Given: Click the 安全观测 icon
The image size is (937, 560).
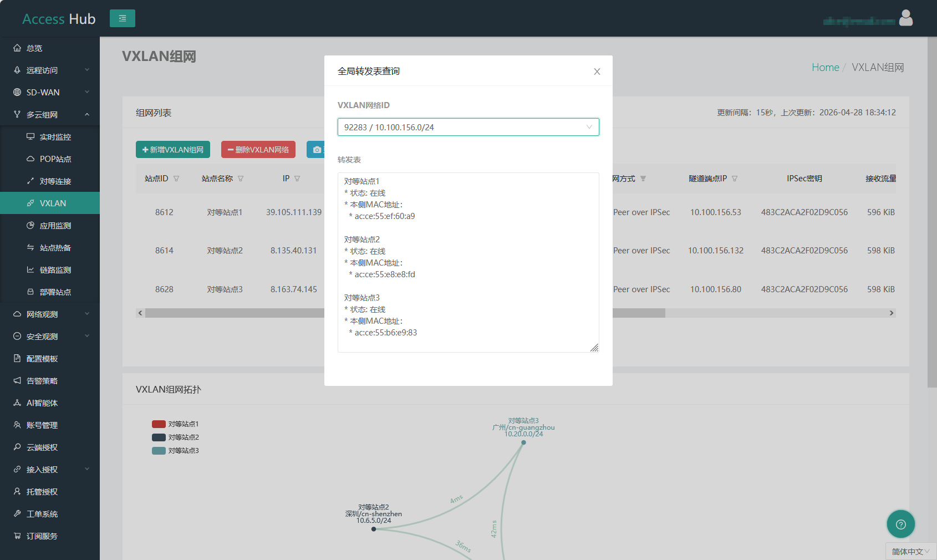Looking at the screenshot, I should (x=17, y=337).
